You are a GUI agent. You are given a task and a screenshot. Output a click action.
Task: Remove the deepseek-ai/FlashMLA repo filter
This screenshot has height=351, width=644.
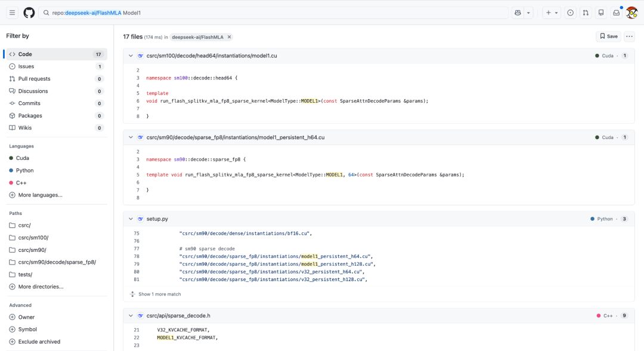(x=229, y=37)
